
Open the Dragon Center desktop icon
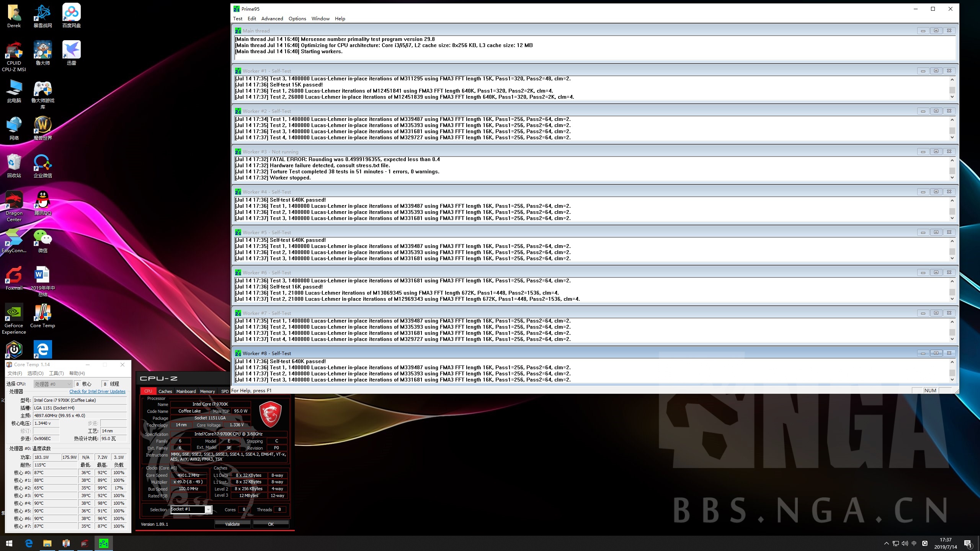(14, 201)
